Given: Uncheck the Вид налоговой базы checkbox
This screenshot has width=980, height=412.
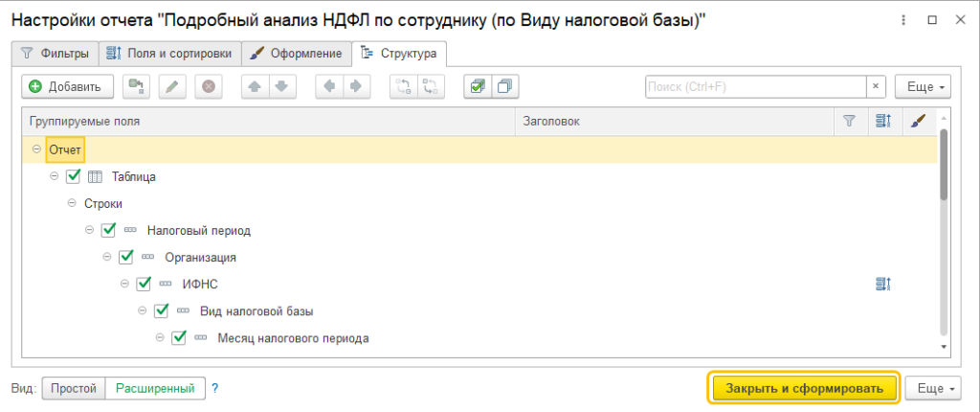Looking at the screenshot, I should (x=162, y=311).
